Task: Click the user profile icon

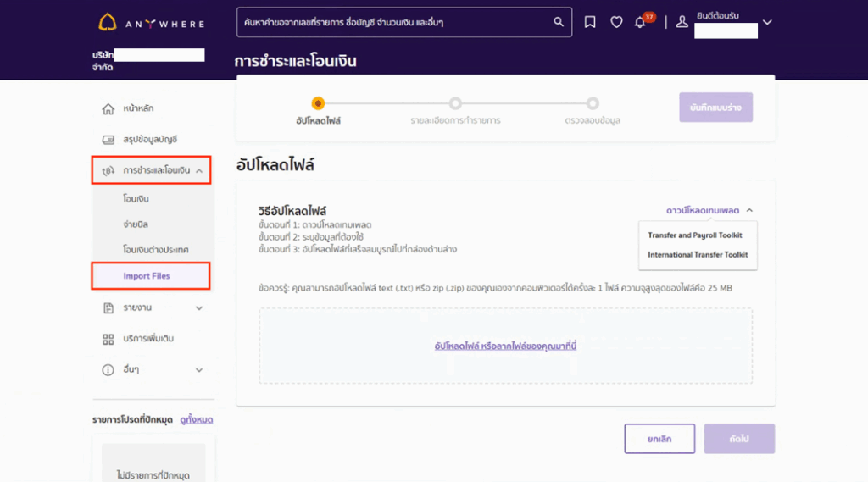Action: point(682,22)
